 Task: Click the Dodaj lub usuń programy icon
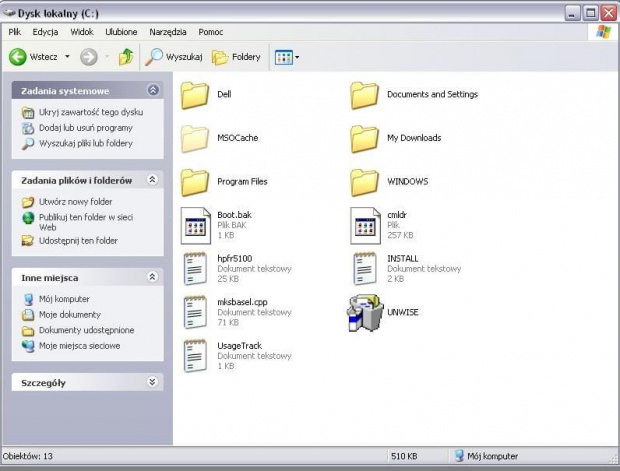pyautogui.click(x=28, y=128)
